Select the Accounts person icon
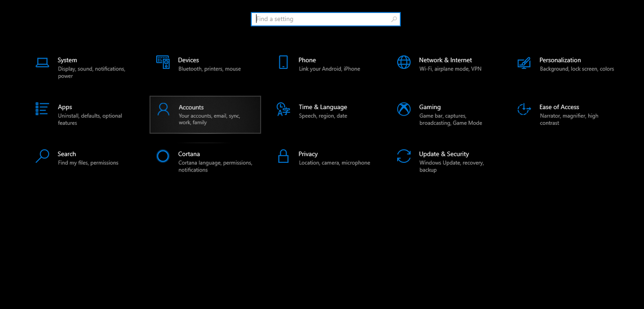This screenshot has width=644, height=309. click(x=163, y=110)
